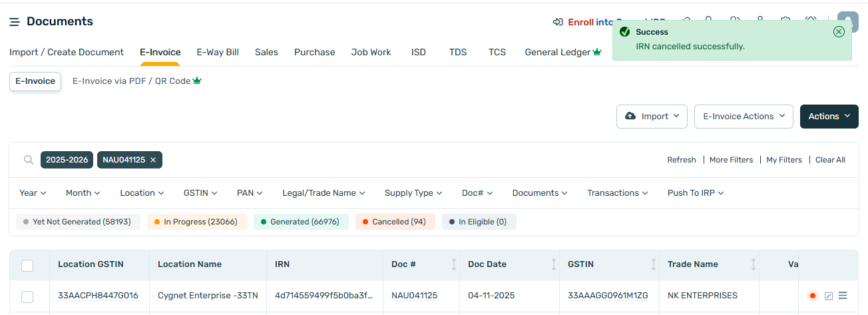Click the red cancelled status dot in row

click(812, 296)
